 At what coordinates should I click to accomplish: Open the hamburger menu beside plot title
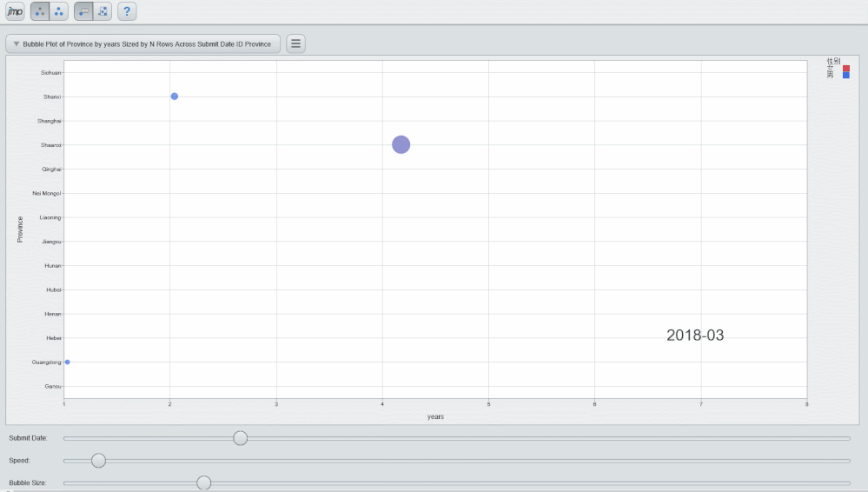point(295,43)
